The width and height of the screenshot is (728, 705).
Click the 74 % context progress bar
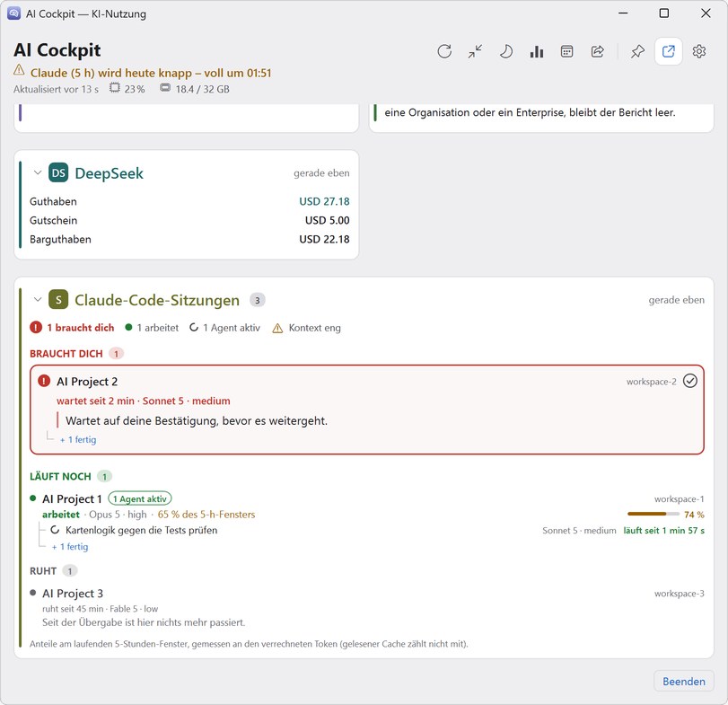coord(653,514)
